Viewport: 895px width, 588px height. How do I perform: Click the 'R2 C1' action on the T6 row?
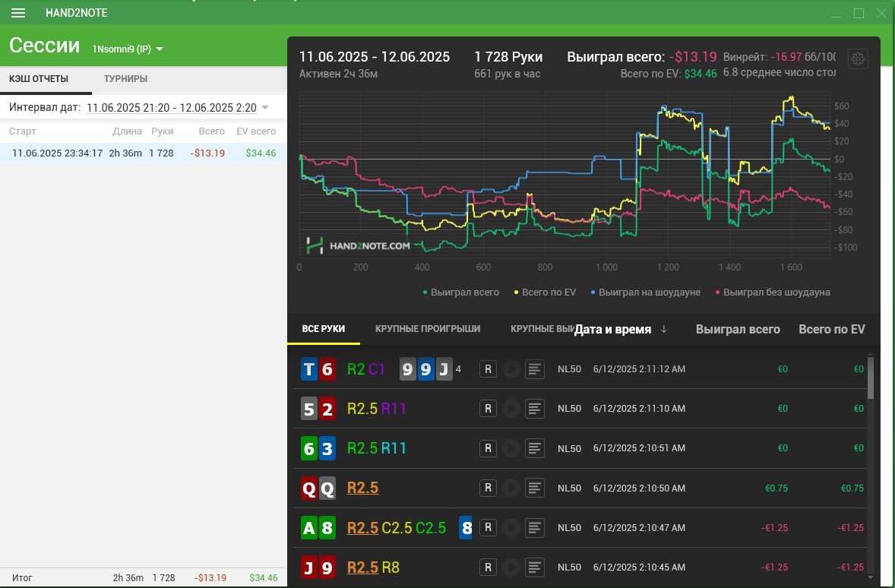click(x=366, y=369)
